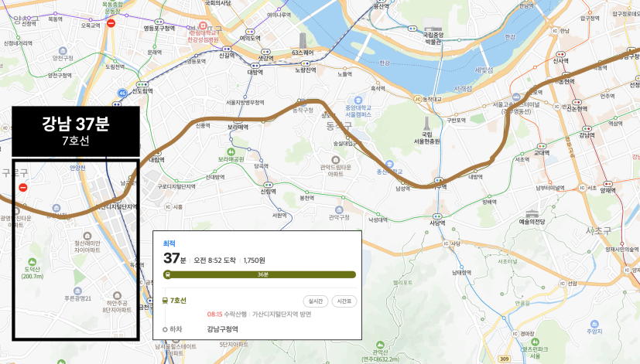640x364 pixels.
Task: Click the 오전 8:52 도착 arrival time
Action: [214, 260]
